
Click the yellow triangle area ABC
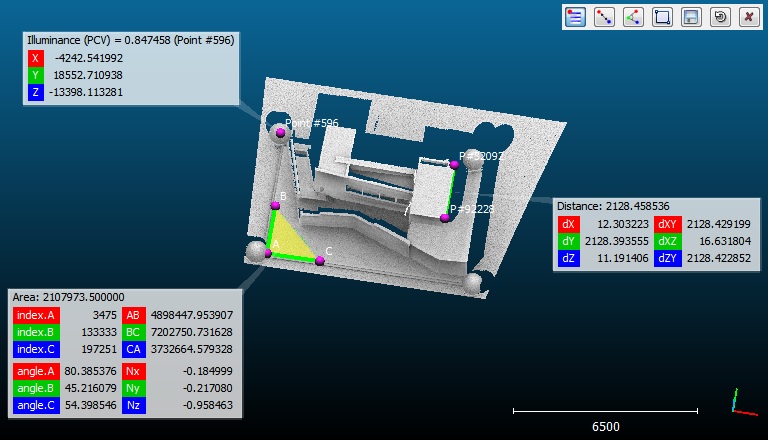[288, 239]
